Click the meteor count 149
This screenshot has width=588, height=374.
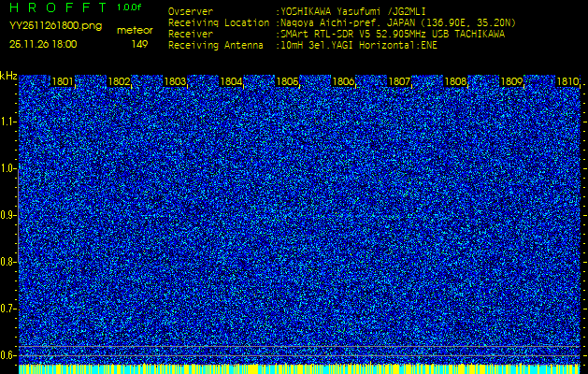(x=139, y=45)
